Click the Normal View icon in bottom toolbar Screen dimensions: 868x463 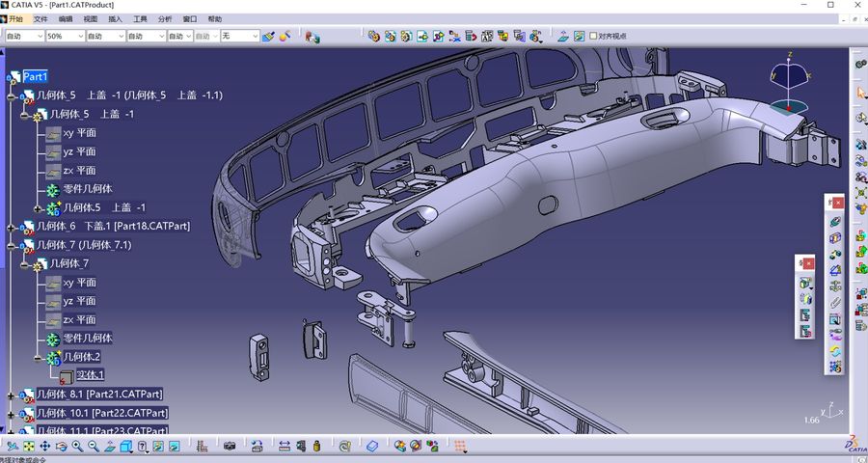(110, 446)
